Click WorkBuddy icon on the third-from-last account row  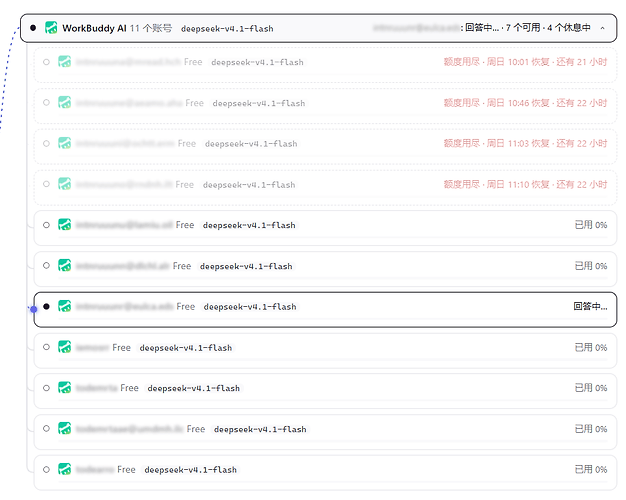[x=65, y=388]
